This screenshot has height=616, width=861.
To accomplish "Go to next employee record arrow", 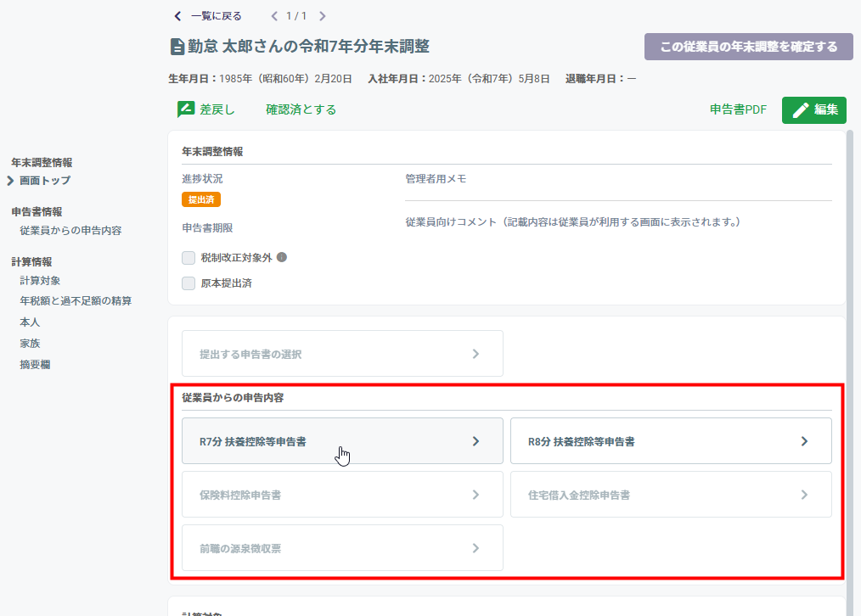I will (x=323, y=16).
